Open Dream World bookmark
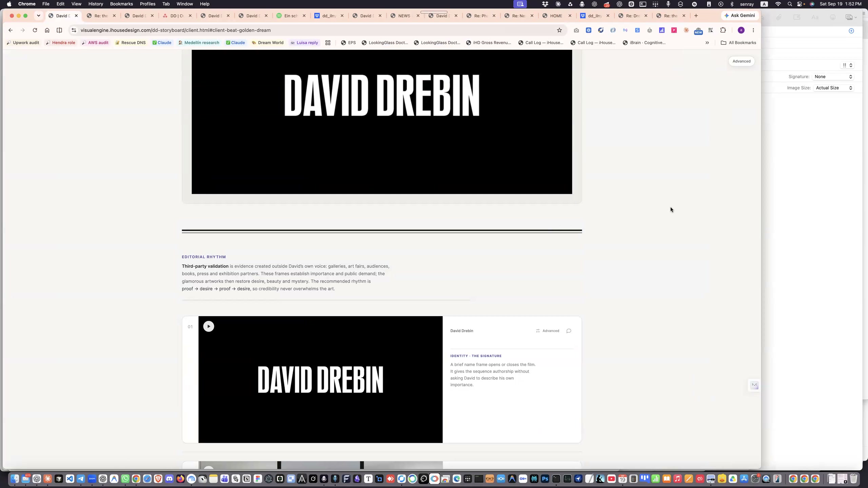 (x=268, y=43)
